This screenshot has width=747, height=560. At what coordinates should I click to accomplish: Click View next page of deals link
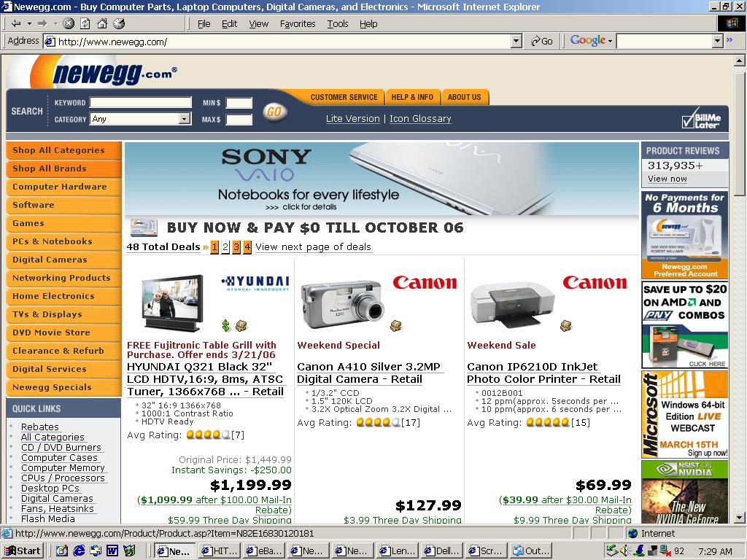pos(313,246)
